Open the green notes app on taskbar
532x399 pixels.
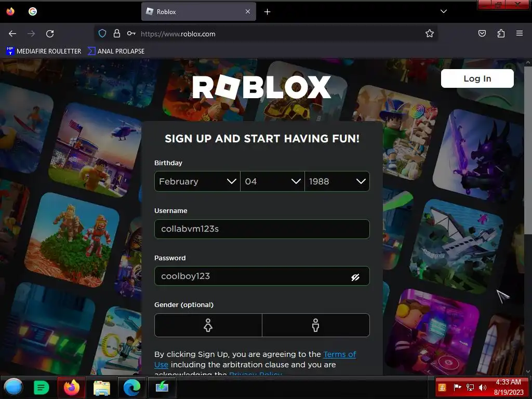click(42, 388)
